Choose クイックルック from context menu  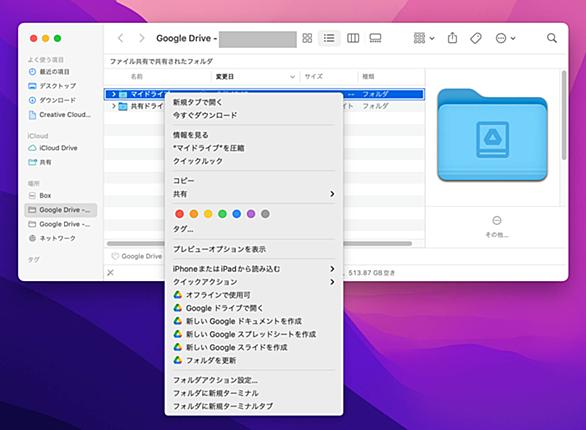pyautogui.click(x=253, y=161)
